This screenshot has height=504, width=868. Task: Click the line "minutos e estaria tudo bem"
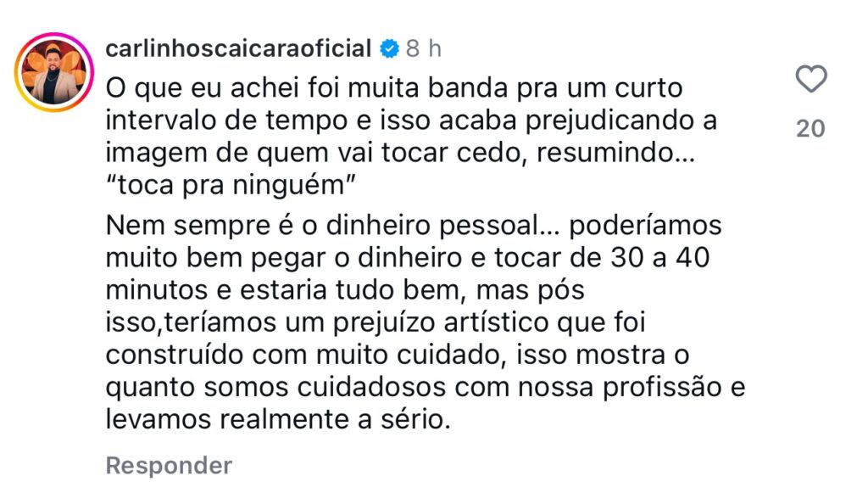345,290
